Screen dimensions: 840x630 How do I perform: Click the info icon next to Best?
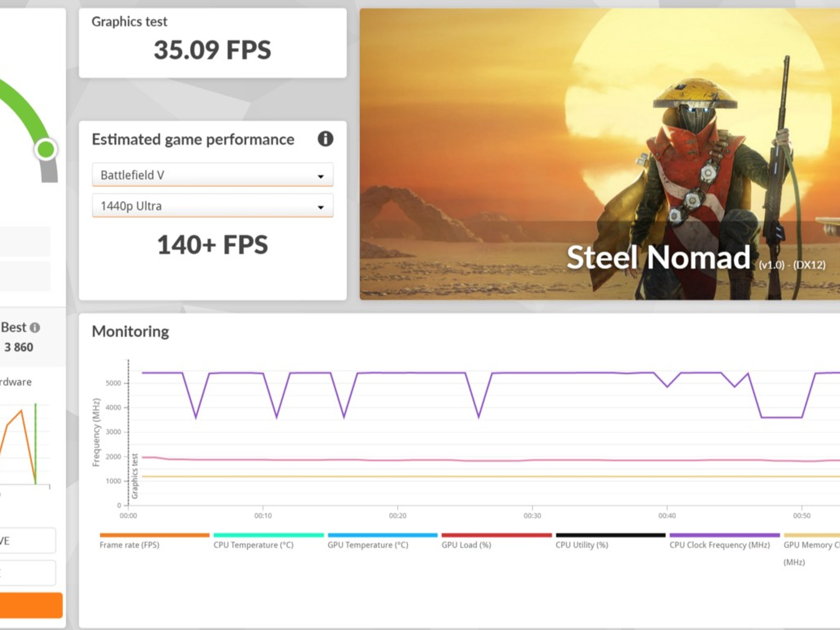point(35,328)
